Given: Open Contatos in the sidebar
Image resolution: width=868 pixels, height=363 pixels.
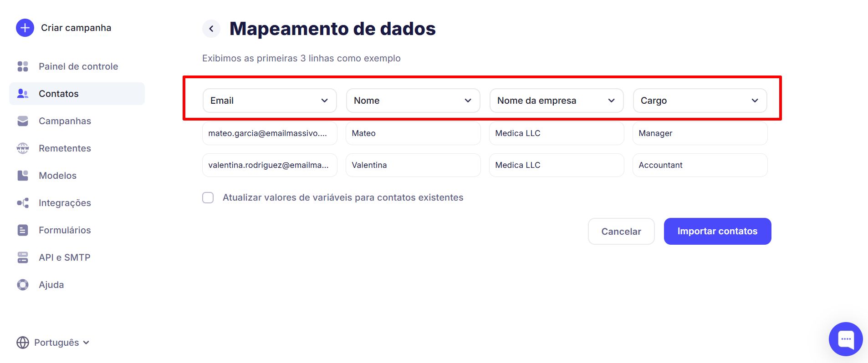Looking at the screenshot, I should (x=59, y=94).
